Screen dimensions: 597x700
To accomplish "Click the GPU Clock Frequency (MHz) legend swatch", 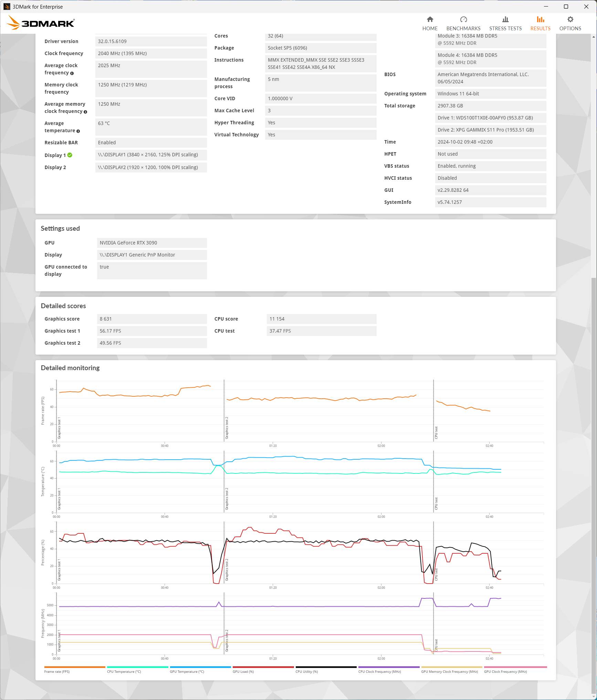I will [515, 667].
